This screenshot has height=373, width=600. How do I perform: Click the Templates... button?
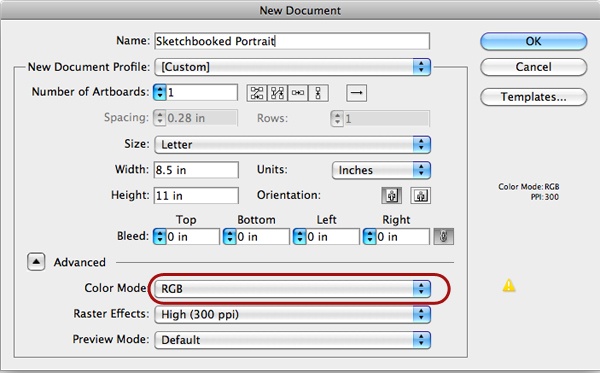(x=533, y=97)
